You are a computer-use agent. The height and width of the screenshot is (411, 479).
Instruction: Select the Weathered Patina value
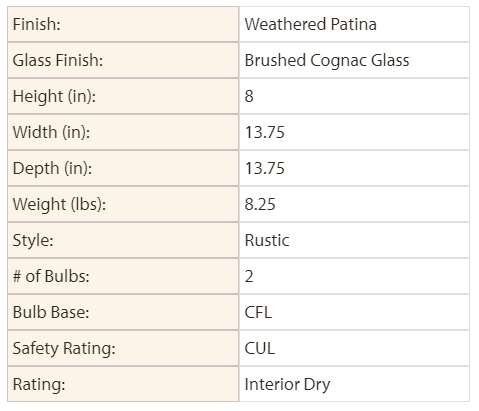click(x=311, y=24)
